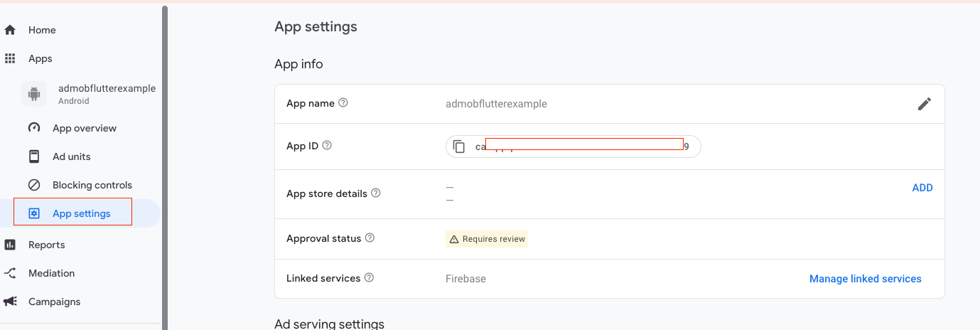The height and width of the screenshot is (330, 980).
Task: Open Home in the sidebar
Action: point(42,30)
